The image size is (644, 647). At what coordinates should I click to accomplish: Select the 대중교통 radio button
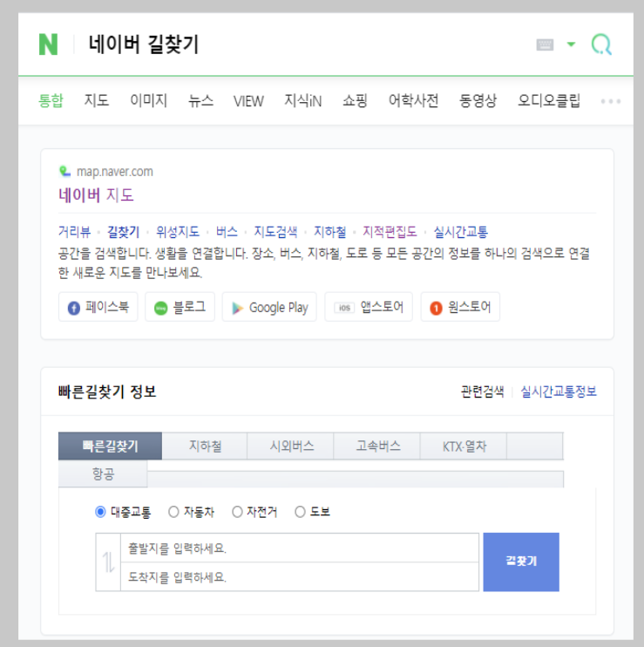100,512
